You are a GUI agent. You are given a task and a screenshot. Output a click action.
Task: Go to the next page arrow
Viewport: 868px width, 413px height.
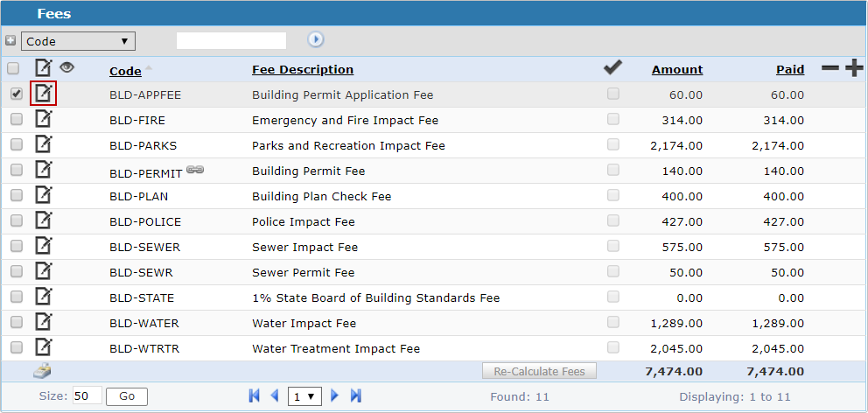[x=335, y=396]
